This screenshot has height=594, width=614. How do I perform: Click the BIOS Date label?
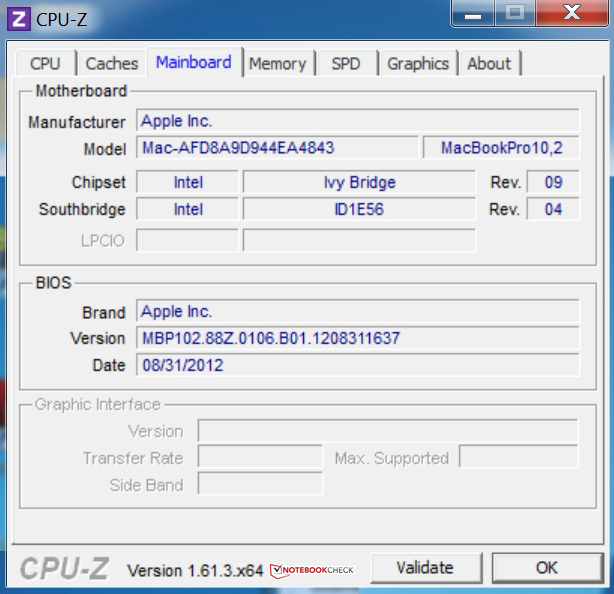(109, 365)
